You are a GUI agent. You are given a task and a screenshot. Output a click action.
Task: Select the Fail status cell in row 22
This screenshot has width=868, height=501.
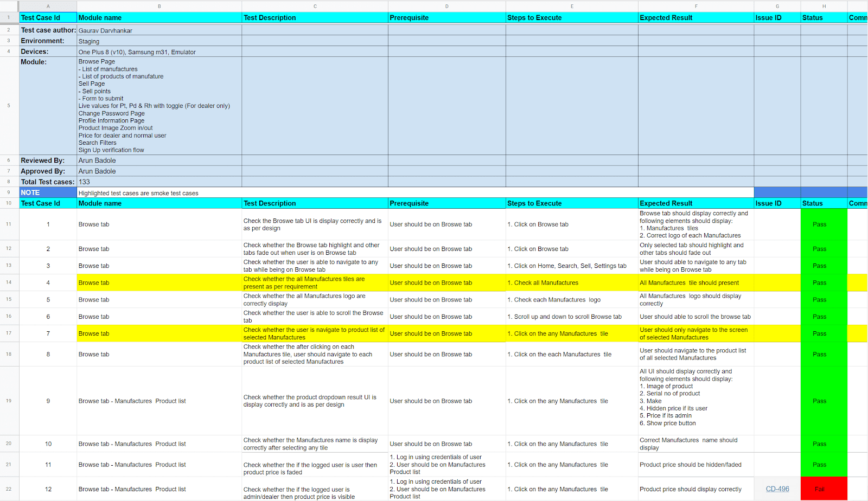[x=824, y=489]
